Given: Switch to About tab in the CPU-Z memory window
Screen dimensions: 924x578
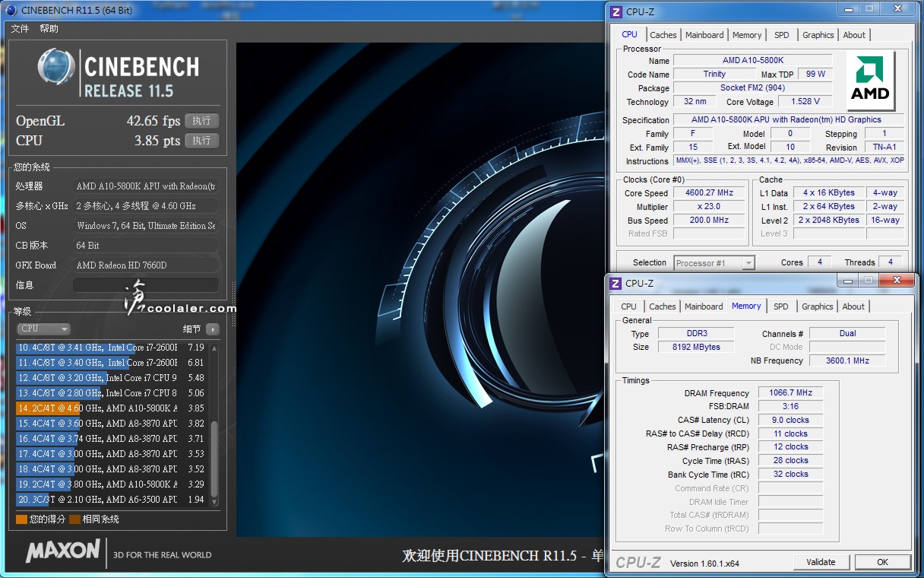Looking at the screenshot, I should click(x=853, y=306).
